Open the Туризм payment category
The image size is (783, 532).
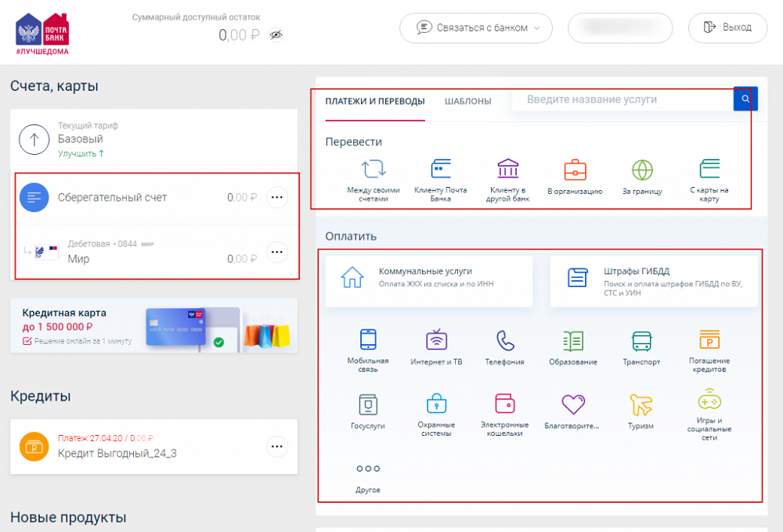point(640,405)
